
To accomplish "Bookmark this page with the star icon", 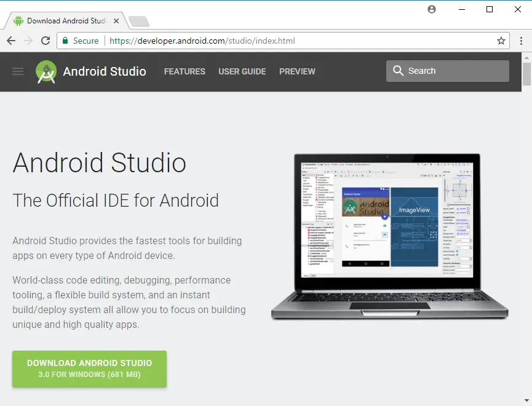I will (501, 41).
